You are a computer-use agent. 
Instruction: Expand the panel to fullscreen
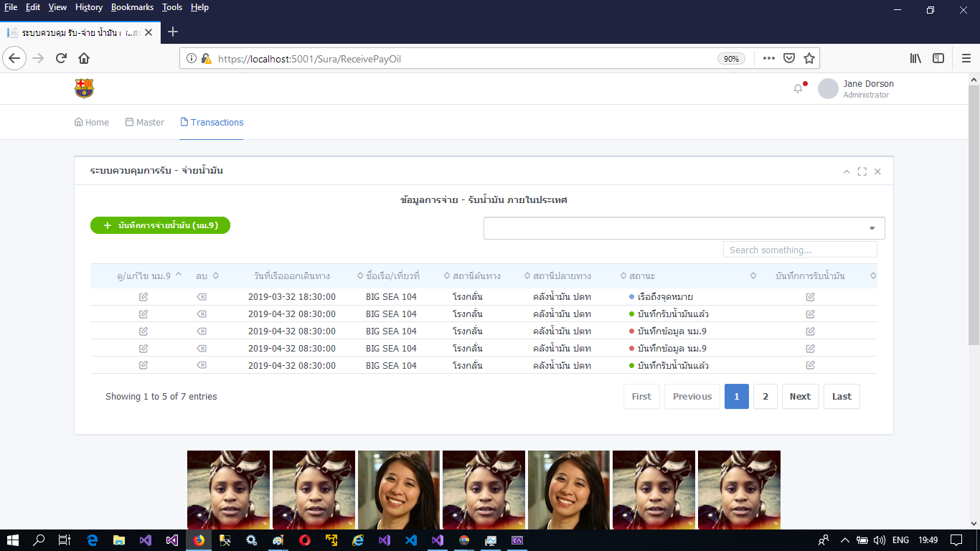coord(862,171)
